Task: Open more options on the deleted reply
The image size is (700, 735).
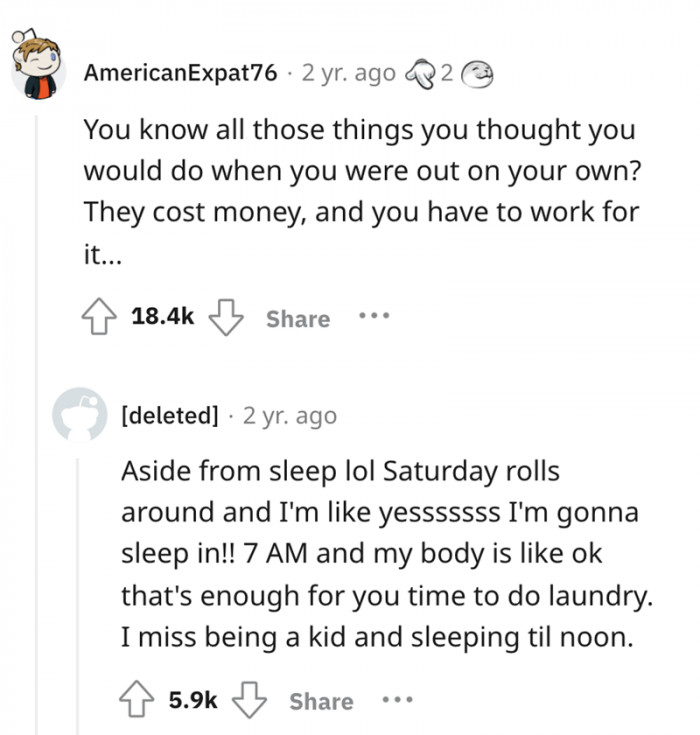Action: tap(394, 700)
